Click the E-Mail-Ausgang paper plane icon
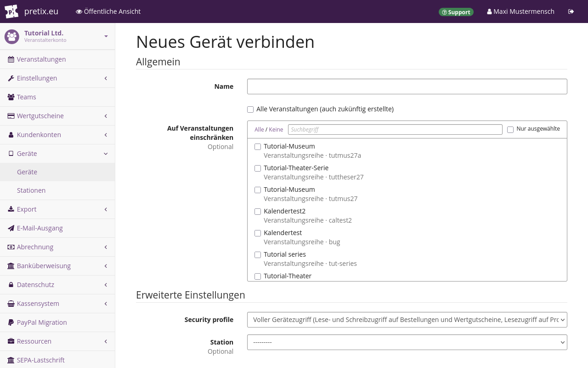588x368 pixels. (11, 228)
